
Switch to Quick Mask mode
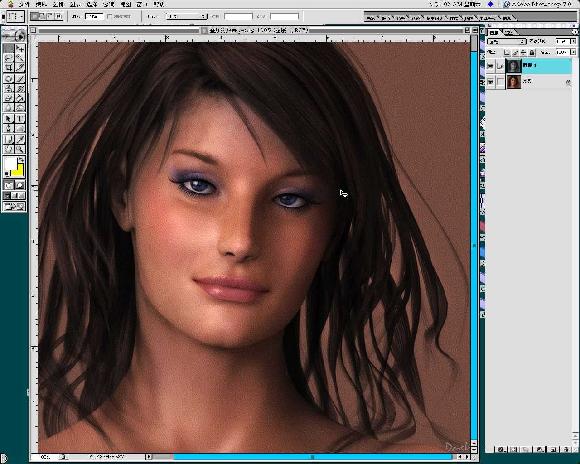click(x=20, y=185)
